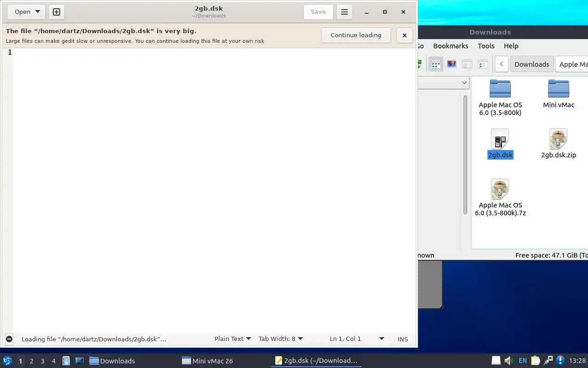Image resolution: width=588 pixels, height=368 pixels.
Task: Open the Bookmarks menu in file manager
Action: 451,46
